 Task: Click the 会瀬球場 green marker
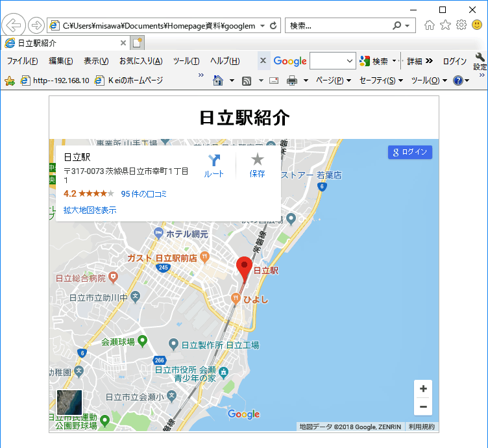click(x=142, y=341)
